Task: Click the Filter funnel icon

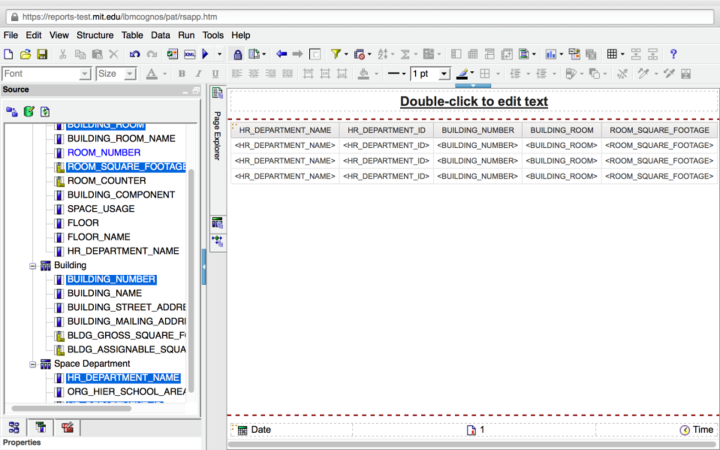Action: point(335,54)
